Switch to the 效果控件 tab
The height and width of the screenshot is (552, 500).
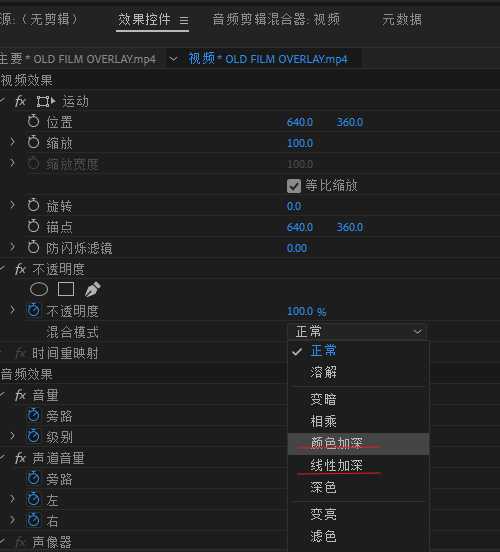point(144,19)
